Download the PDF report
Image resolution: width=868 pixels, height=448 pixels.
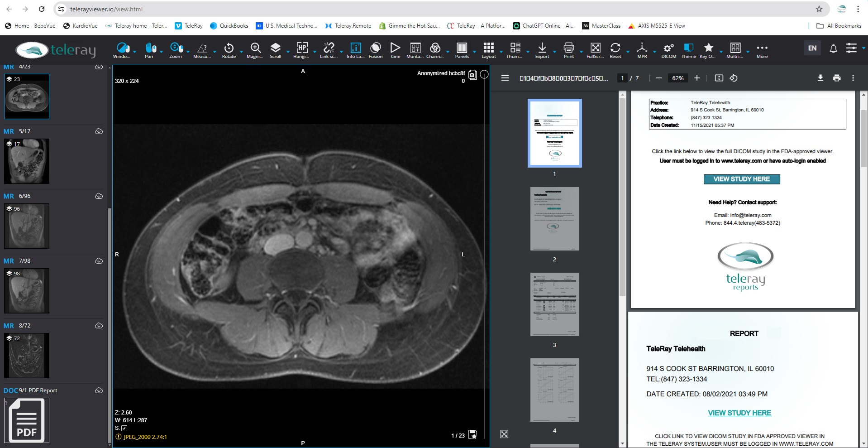pos(820,78)
